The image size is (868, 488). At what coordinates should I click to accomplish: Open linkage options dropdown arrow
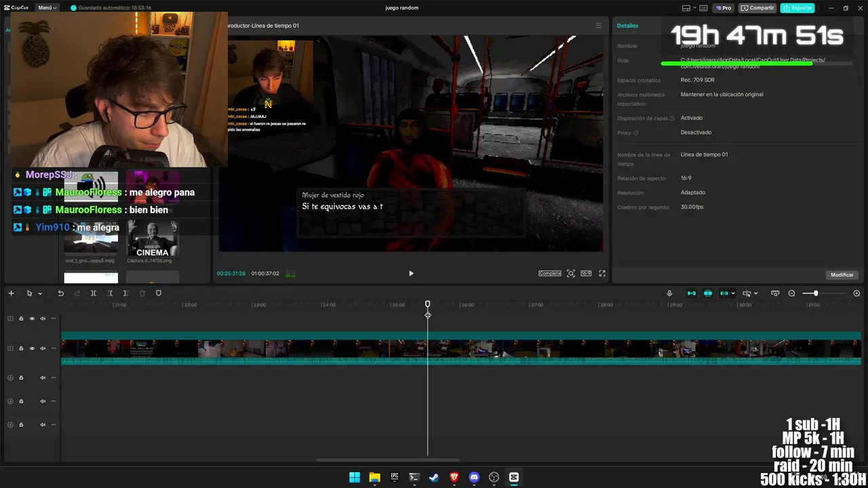tap(733, 293)
